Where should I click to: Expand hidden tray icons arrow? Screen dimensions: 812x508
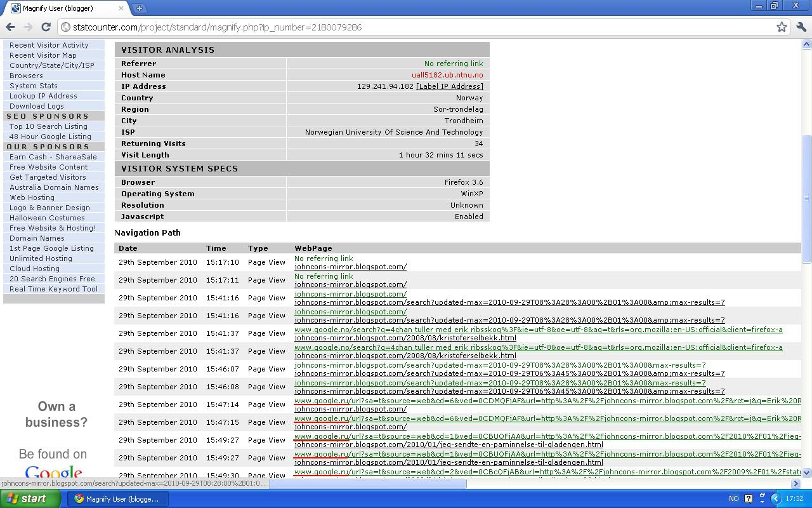pos(775,498)
